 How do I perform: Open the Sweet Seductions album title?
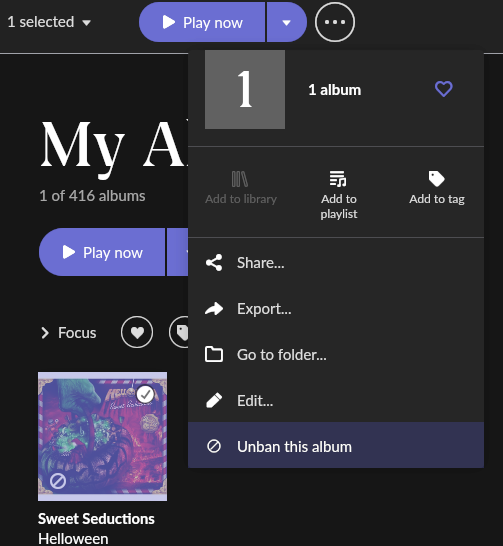coord(96,518)
